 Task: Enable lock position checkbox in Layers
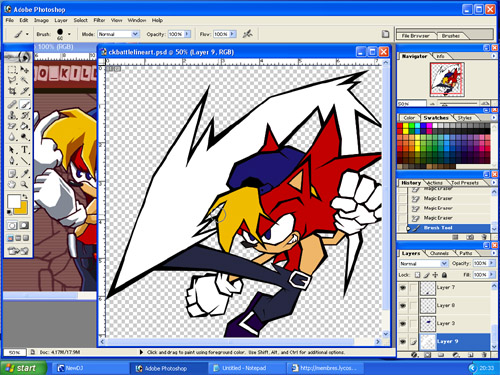(435, 275)
